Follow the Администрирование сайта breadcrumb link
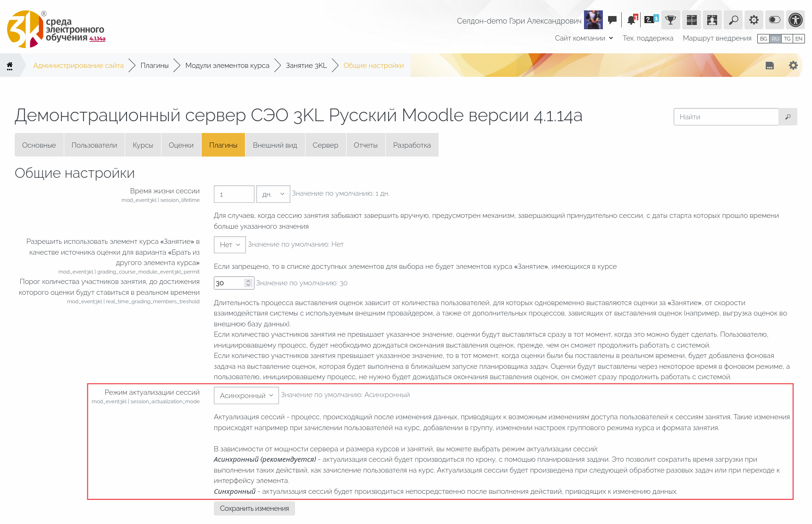 [78, 66]
